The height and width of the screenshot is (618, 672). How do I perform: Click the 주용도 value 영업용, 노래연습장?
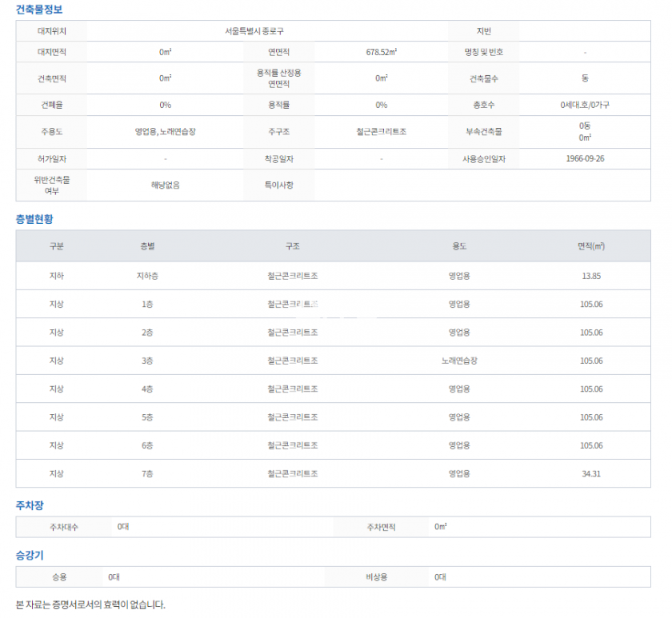(166, 131)
